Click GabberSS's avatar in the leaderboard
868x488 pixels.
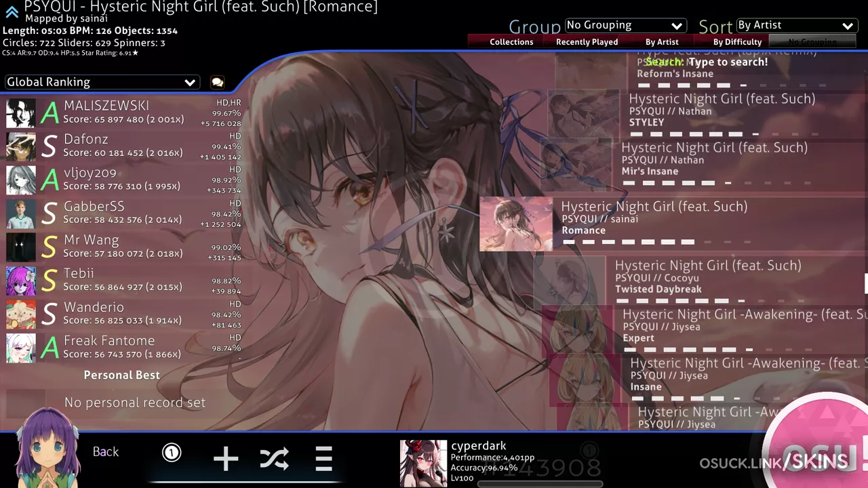coord(21,213)
